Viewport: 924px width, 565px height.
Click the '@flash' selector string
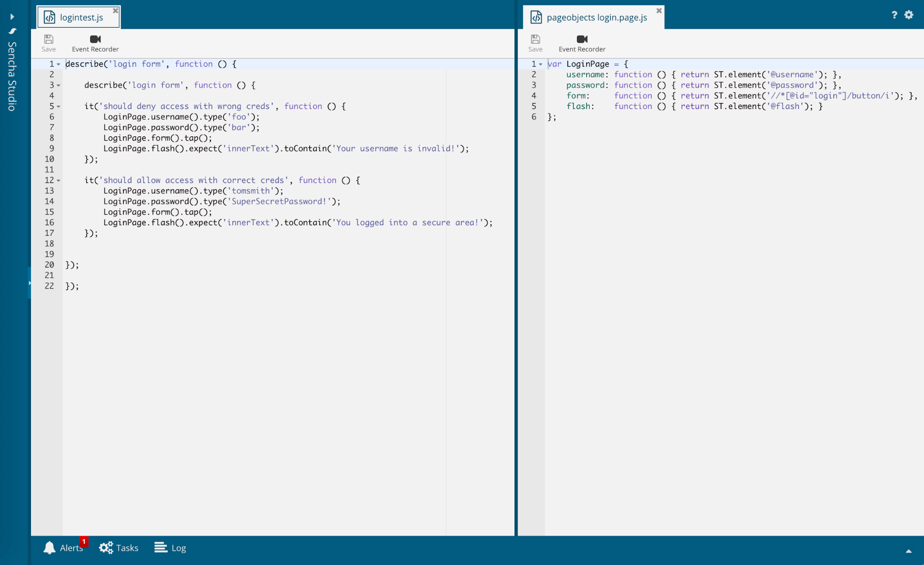click(785, 106)
